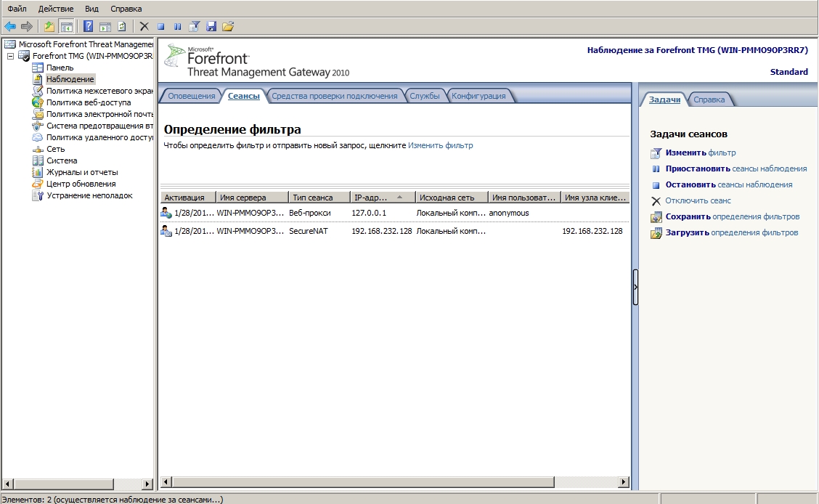Sort by the Активация column header
819x504 pixels.
(188, 198)
